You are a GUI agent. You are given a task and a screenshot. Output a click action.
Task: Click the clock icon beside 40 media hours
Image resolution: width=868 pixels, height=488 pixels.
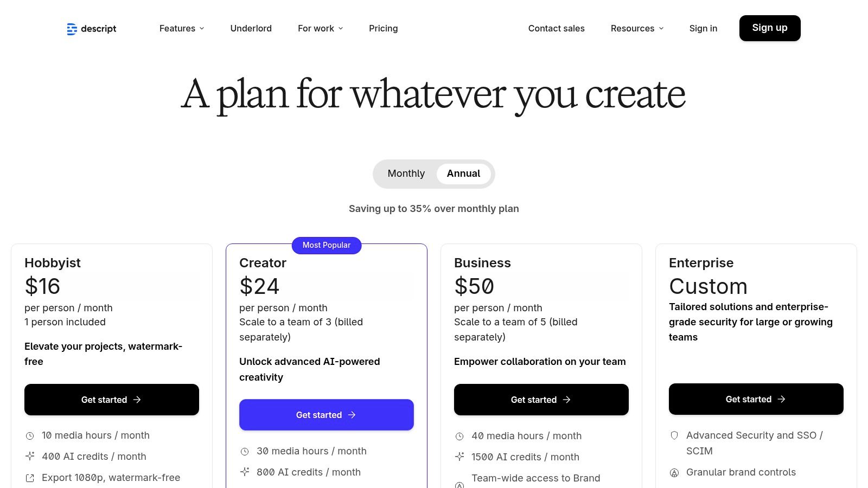click(x=459, y=436)
